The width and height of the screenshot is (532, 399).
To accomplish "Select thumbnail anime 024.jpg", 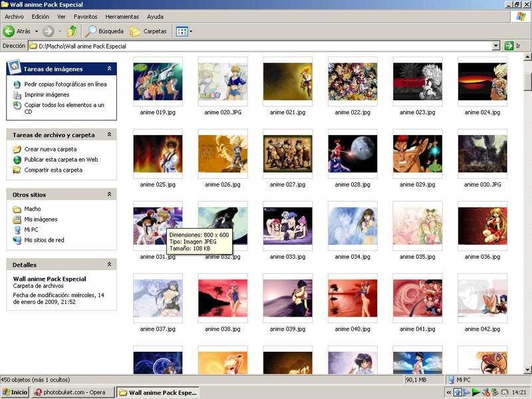I will [x=483, y=81].
